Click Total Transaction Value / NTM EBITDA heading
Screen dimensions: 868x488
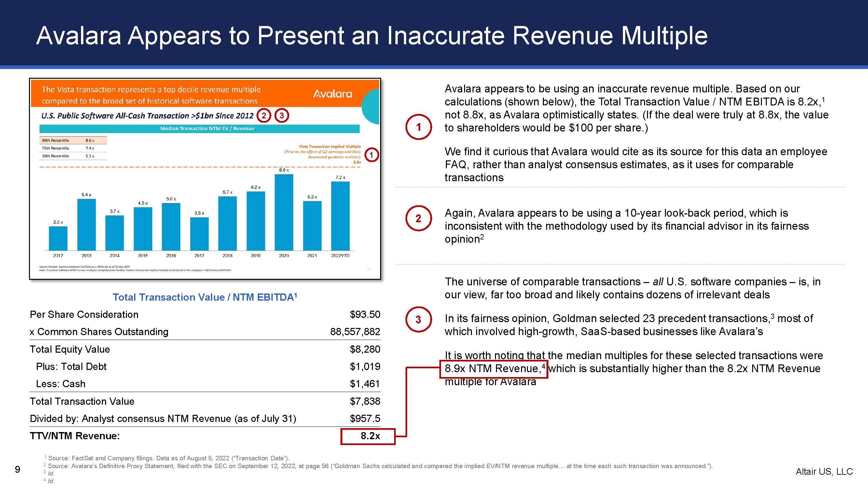coord(204,297)
